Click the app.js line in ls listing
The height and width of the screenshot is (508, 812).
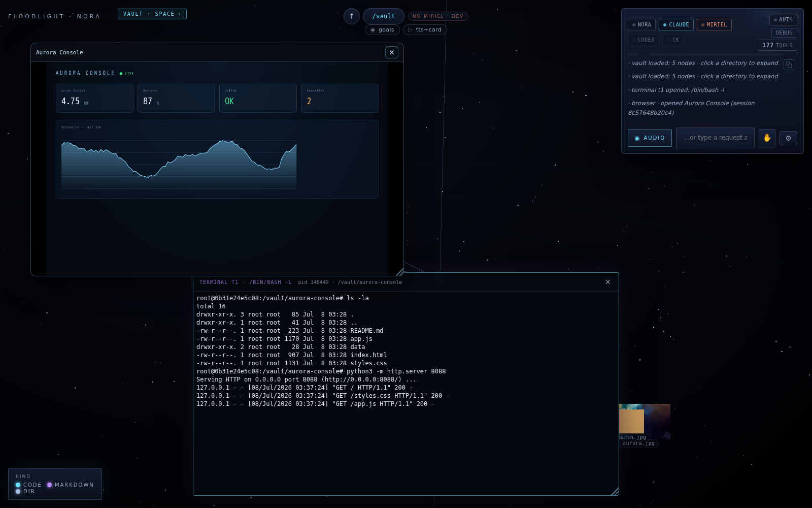284,339
